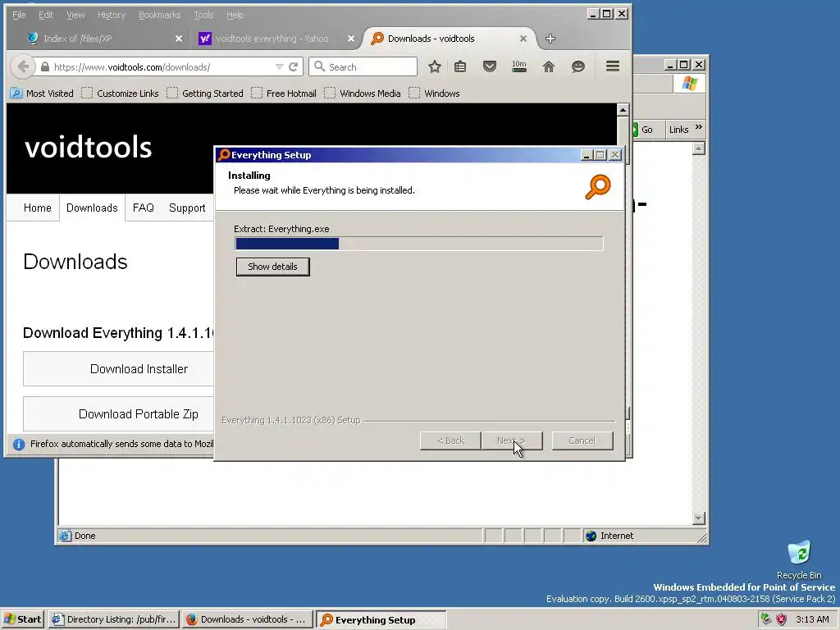Click the Pocket icon in Firefox toolbar
Viewport: 840px width, 630px height.
pos(490,67)
